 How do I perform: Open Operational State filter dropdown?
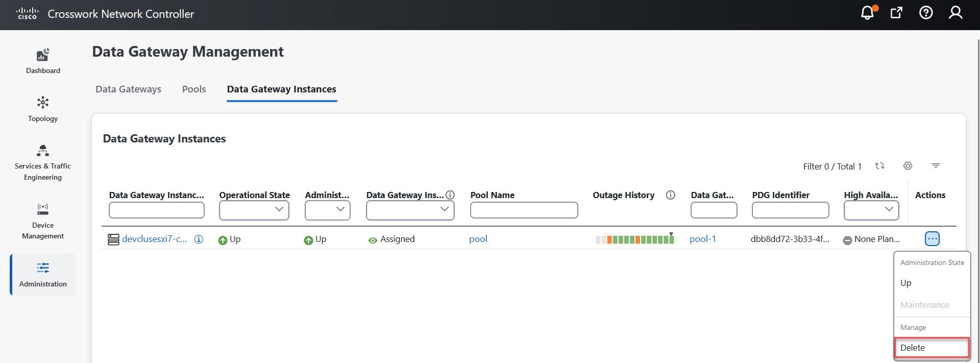pos(254,210)
